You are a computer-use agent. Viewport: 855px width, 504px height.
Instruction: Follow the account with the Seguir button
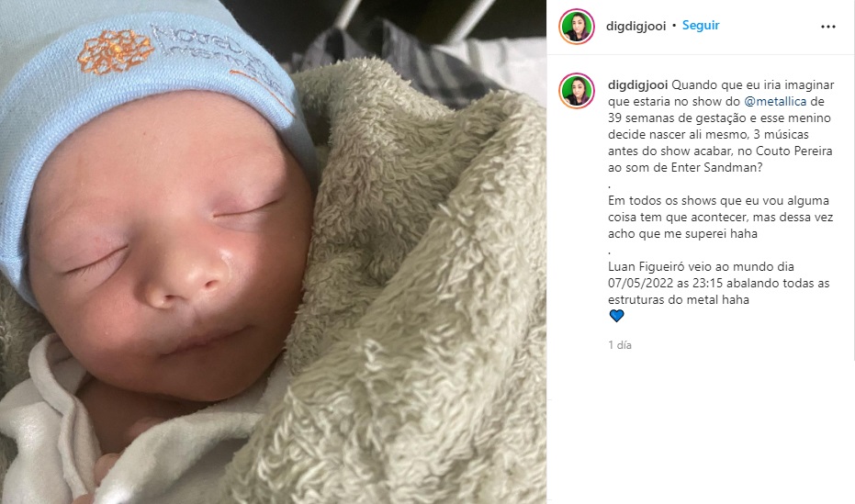(701, 26)
